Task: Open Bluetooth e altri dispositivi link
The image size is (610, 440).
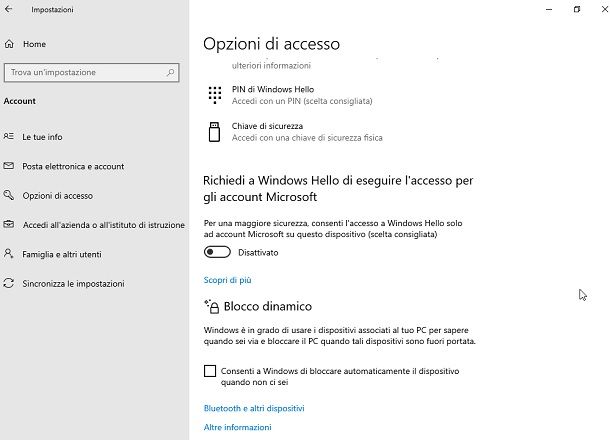Action: point(254,408)
